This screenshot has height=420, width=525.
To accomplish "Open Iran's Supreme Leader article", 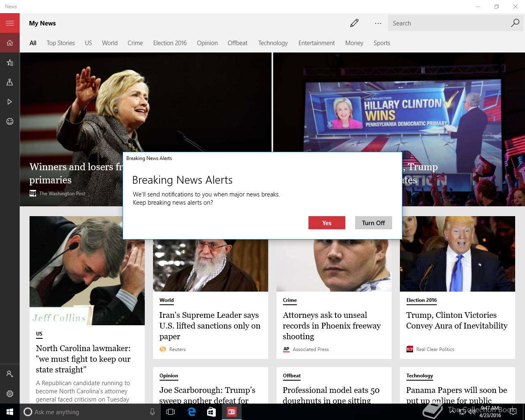I will 210,326.
